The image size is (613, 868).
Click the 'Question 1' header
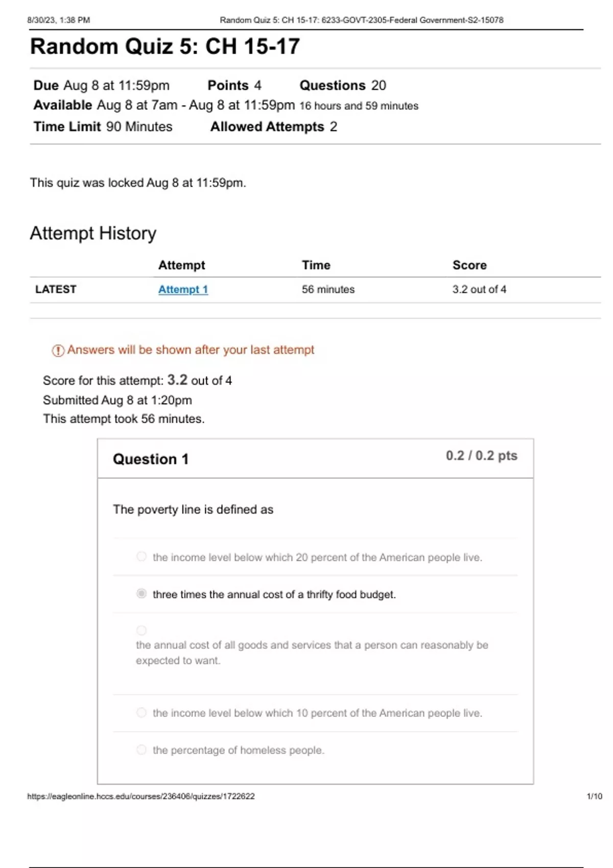(151, 459)
